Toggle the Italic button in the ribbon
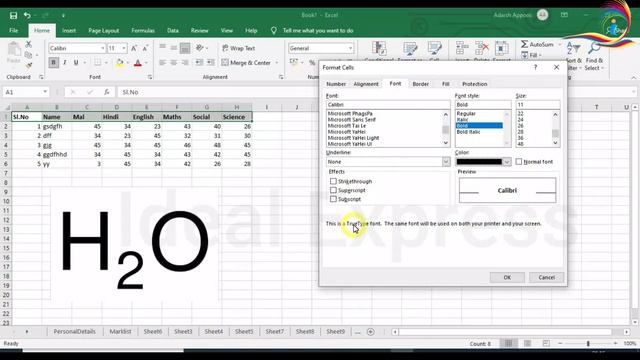Image resolution: width=640 pixels, height=360 pixels. [x=64, y=62]
